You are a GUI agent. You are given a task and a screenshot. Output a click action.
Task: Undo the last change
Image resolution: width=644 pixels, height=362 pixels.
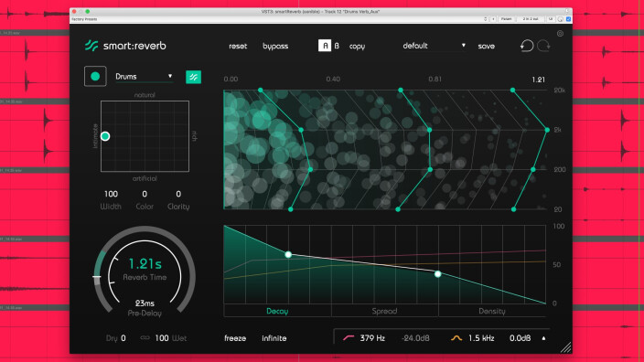tap(527, 46)
